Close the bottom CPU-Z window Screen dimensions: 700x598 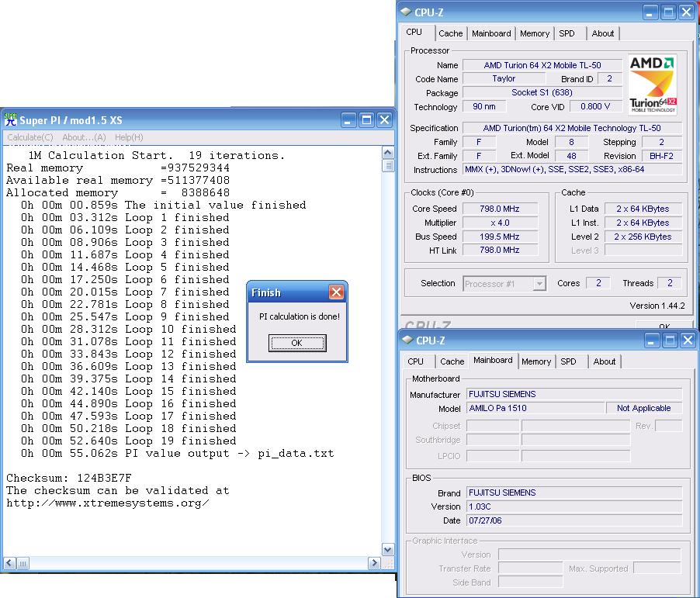tap(688, 340)
